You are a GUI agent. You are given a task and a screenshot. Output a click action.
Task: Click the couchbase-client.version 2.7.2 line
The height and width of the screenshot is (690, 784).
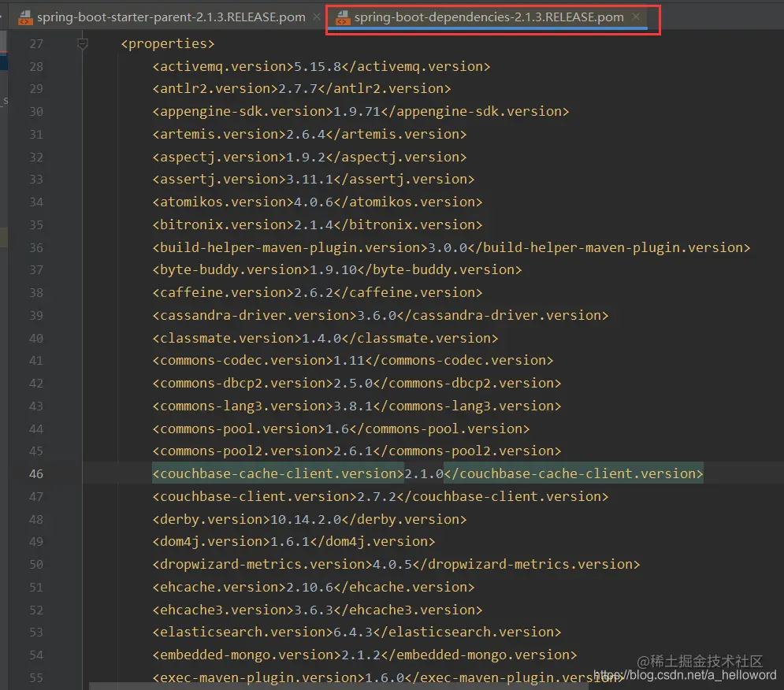(x=381, y=496)
